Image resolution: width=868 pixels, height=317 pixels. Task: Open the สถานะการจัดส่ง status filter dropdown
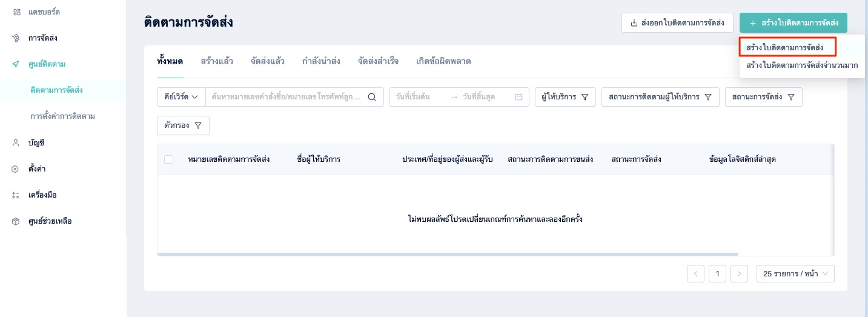(x=763, y=97)
